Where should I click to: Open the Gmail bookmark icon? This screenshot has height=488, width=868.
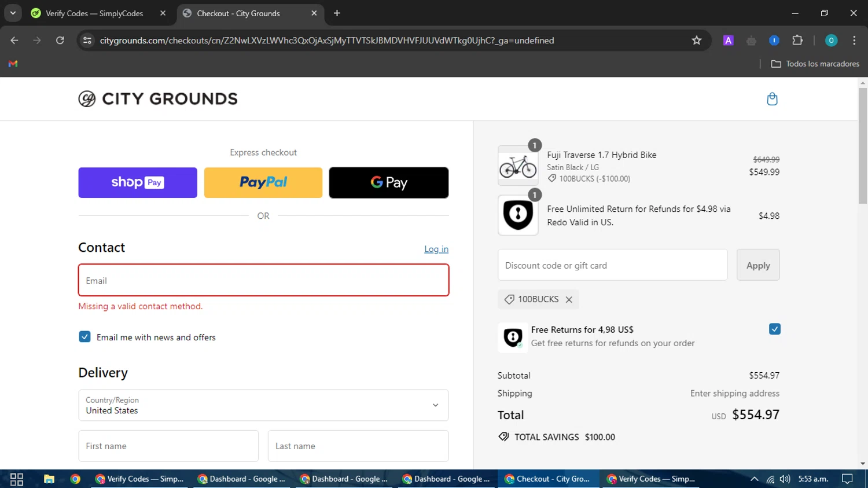coord(13,64)
